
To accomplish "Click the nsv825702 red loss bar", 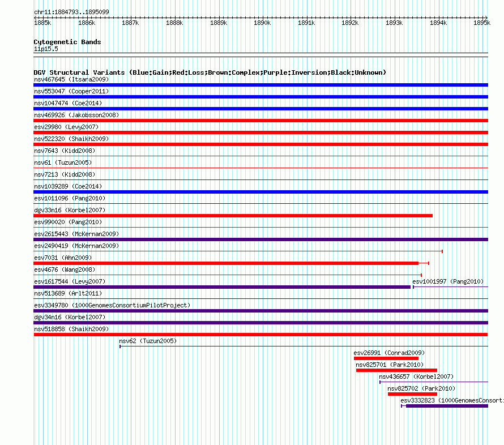I will pyautogui.click(x=412, y=394).
